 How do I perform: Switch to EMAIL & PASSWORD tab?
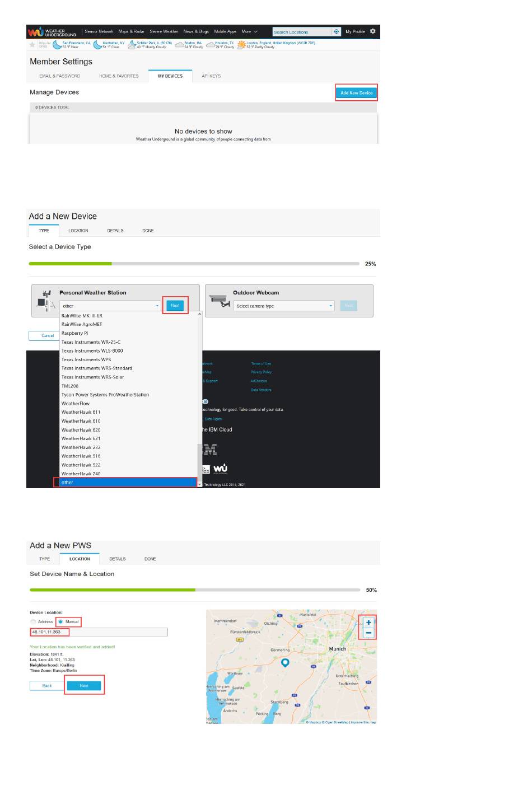(60, 76)
